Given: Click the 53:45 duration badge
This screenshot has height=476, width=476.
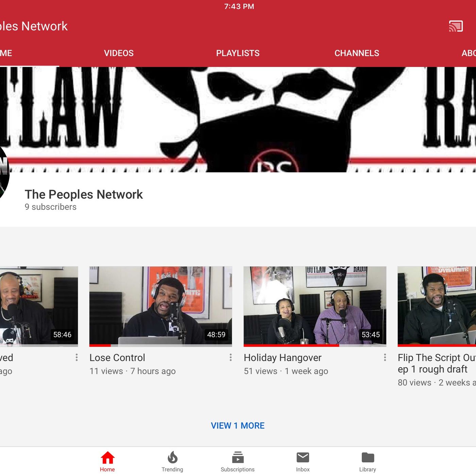Looking at the screenshot, I should coord(371,335).
